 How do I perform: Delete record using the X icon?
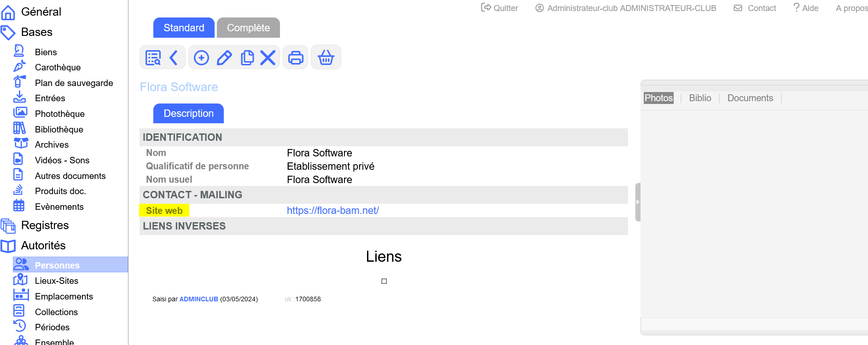[x=268, y=57]
